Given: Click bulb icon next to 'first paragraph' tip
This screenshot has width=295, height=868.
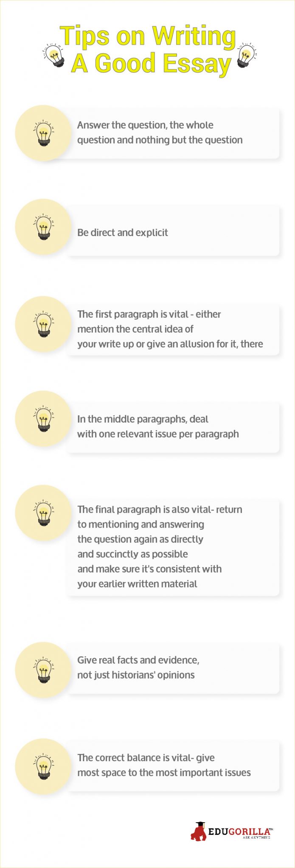Looking at the screenshot, I should 43,324.
